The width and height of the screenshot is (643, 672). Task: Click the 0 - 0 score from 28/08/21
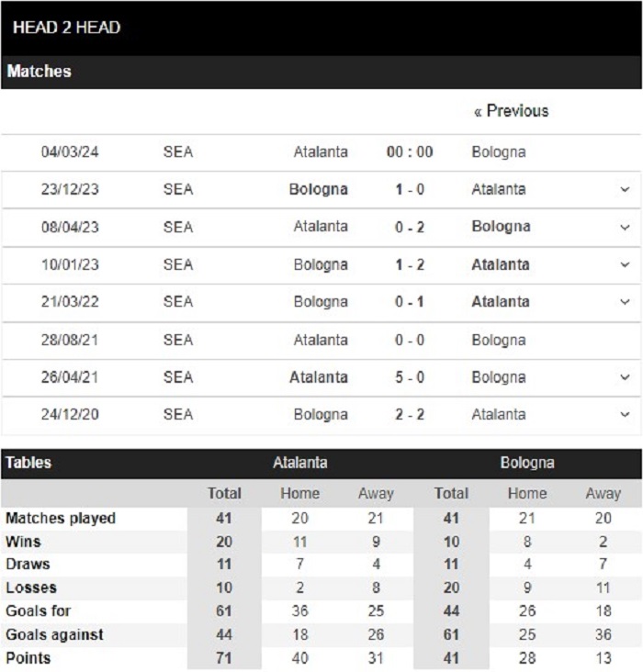click(410, 340)
